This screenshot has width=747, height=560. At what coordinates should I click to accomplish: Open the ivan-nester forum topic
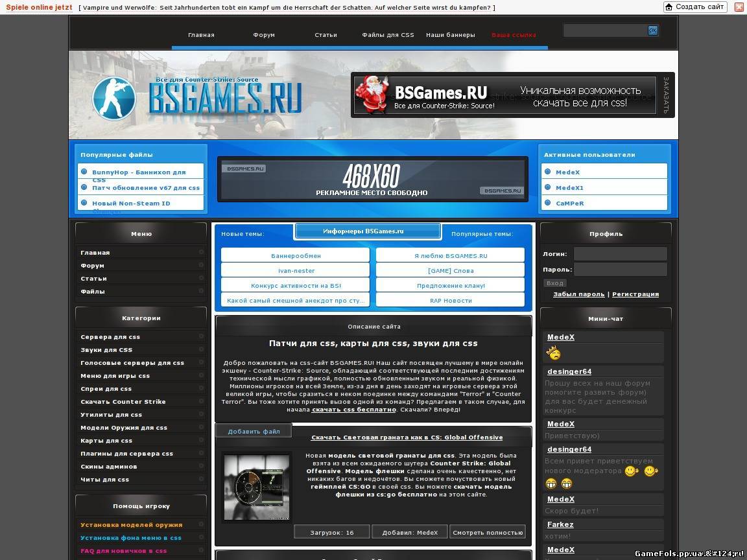pos(296,270)
